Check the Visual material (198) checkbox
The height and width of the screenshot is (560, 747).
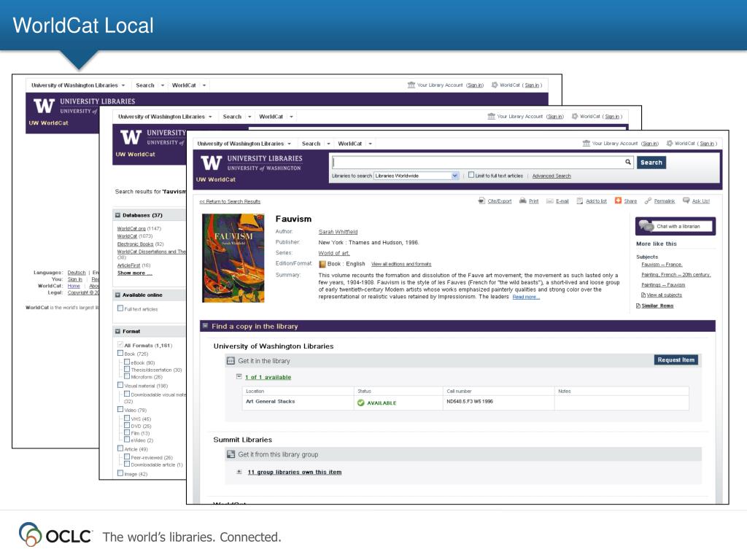120,385
